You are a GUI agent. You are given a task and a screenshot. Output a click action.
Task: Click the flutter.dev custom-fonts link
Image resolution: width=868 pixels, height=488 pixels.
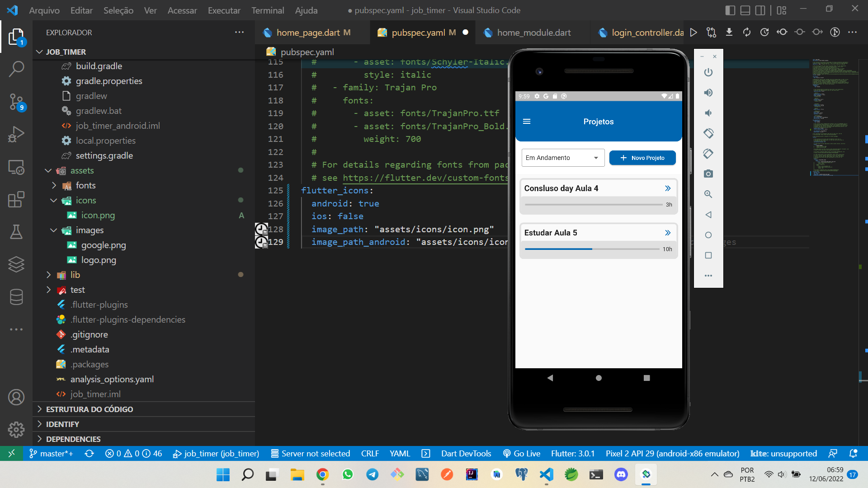tap(425, 178)
